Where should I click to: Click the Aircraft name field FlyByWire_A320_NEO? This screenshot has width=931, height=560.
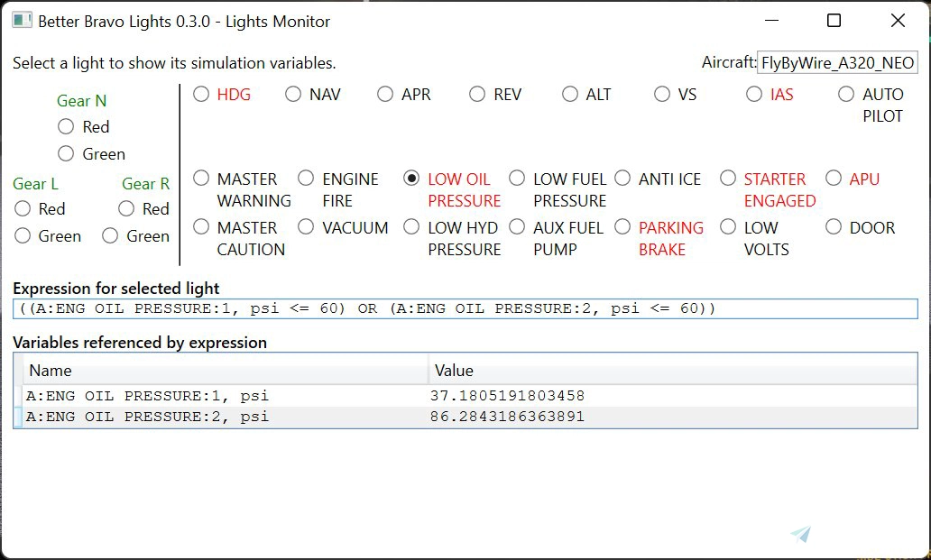[x=837, y=62]
